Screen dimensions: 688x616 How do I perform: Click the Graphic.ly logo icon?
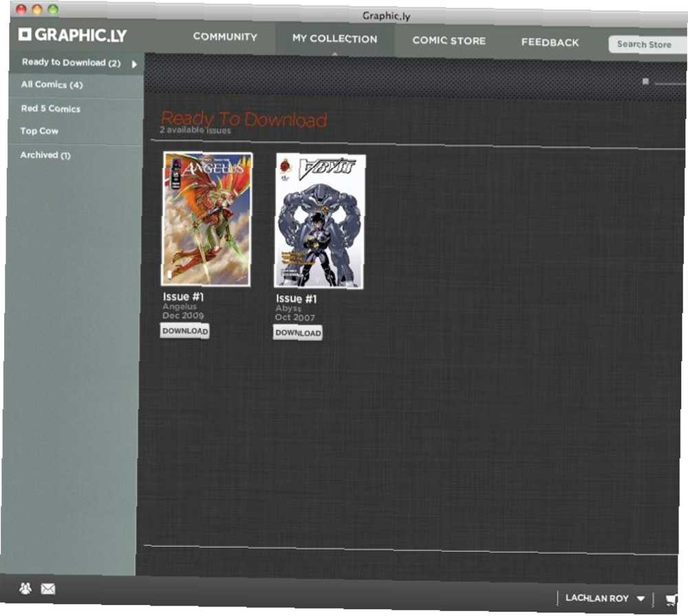(x=25, y=34)
